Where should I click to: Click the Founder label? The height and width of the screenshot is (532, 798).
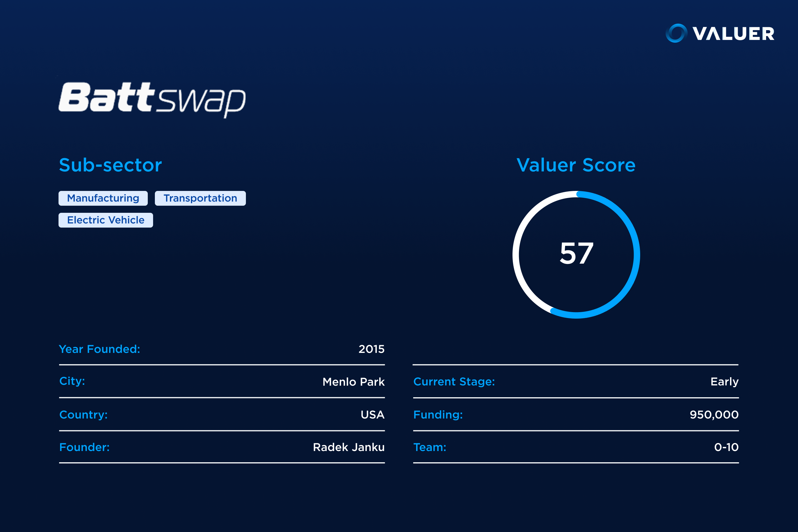[85, 447]
